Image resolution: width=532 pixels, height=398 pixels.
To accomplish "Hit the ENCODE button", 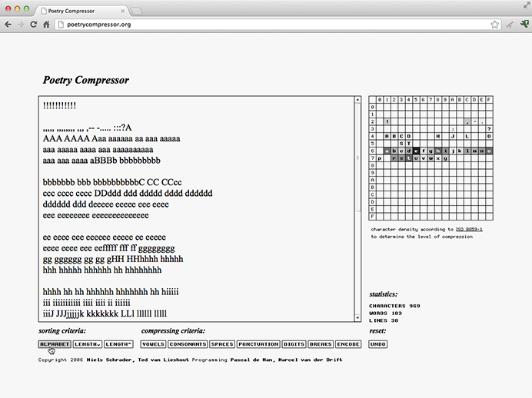I will click(x=348, y=344).
